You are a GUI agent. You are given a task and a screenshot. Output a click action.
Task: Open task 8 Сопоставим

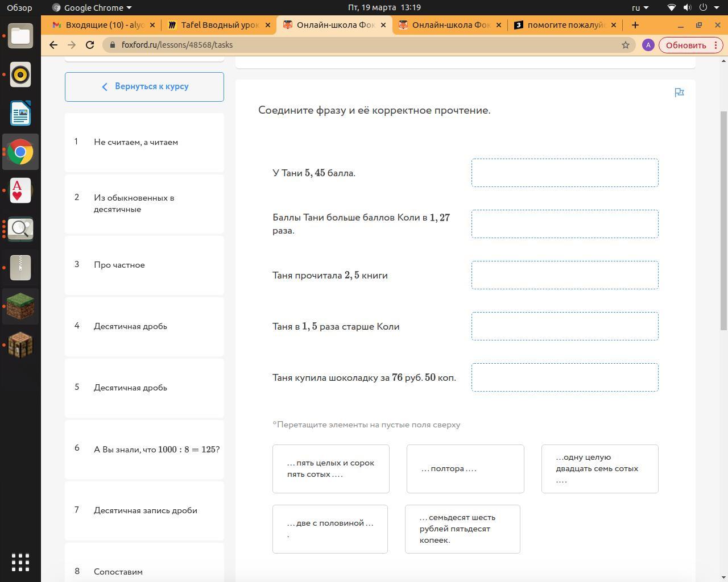[x=144, y=563]
